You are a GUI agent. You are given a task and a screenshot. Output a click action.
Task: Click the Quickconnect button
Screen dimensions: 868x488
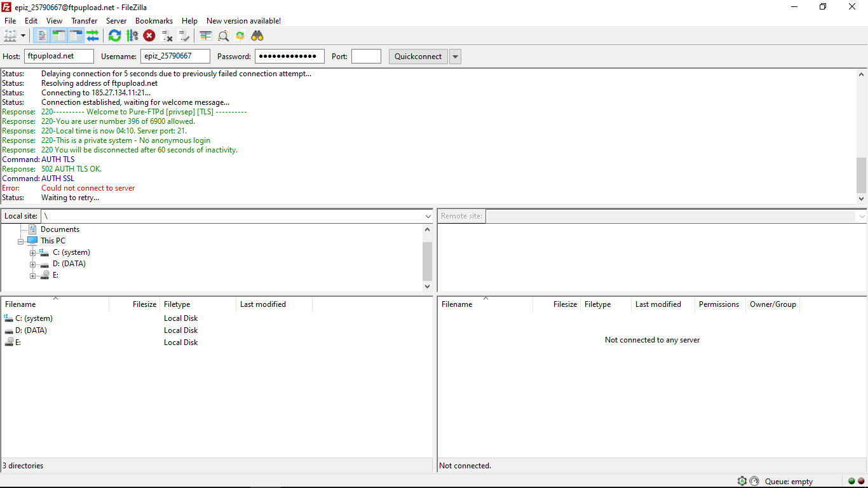click(418, 57)
